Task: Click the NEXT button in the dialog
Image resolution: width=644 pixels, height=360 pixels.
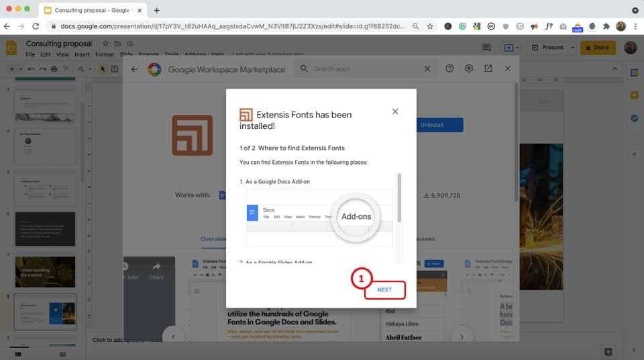Action: coord(384,290)
